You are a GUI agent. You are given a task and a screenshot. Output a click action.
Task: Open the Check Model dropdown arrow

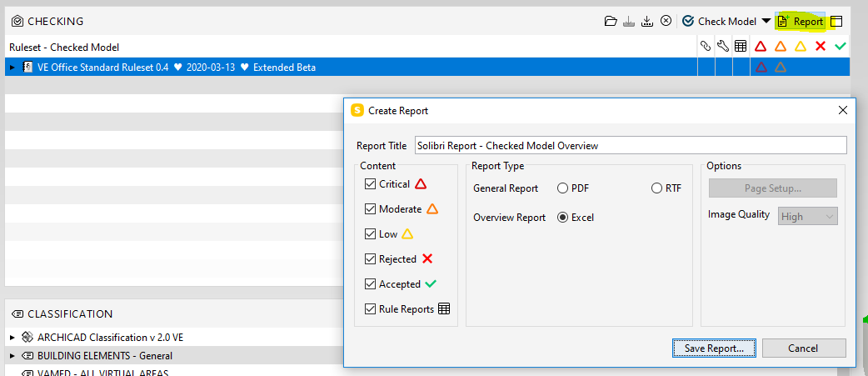coord(766,21)
